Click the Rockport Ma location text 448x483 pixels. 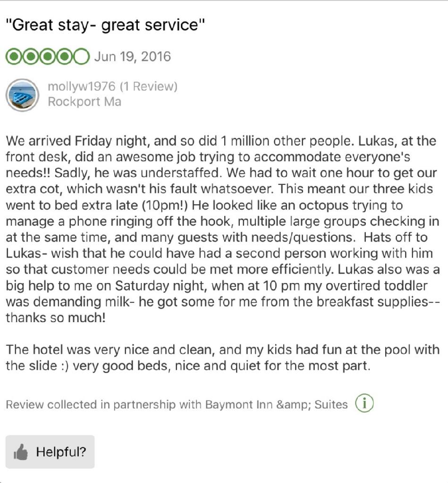(x=85, y=102)
